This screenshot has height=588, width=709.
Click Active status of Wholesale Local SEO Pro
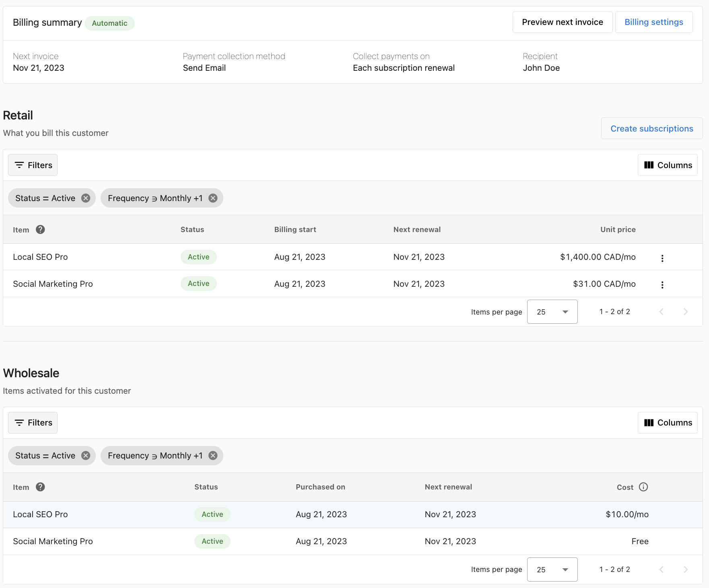point(212,514)
